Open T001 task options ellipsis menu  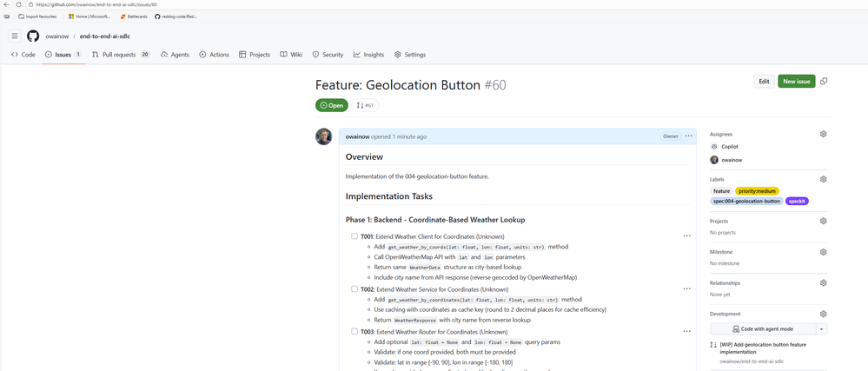pyautogui.click(x=686, y=236)
